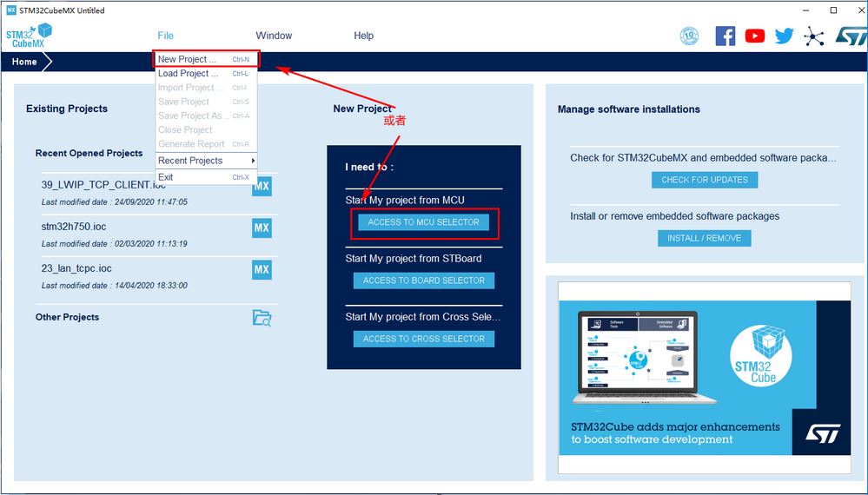Select Exit in the File menu
This screenshot has width=868, height=495.
click(x=206, y=177)
